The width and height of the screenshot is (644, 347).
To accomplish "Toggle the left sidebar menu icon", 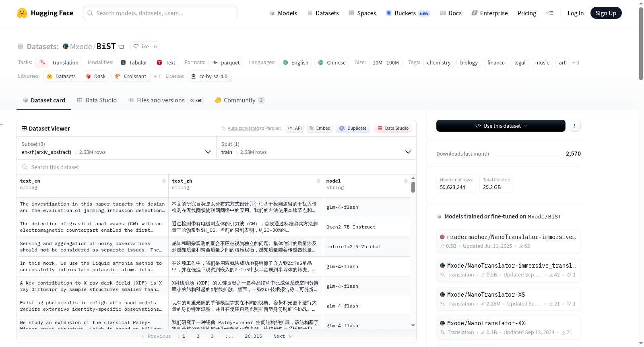I will pos(2,125).
